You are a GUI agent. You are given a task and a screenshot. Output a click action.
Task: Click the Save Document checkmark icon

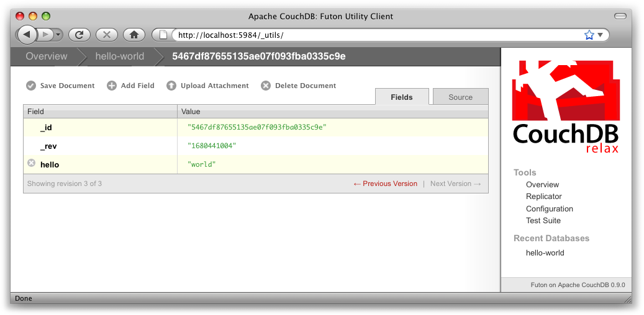[31, 86]
